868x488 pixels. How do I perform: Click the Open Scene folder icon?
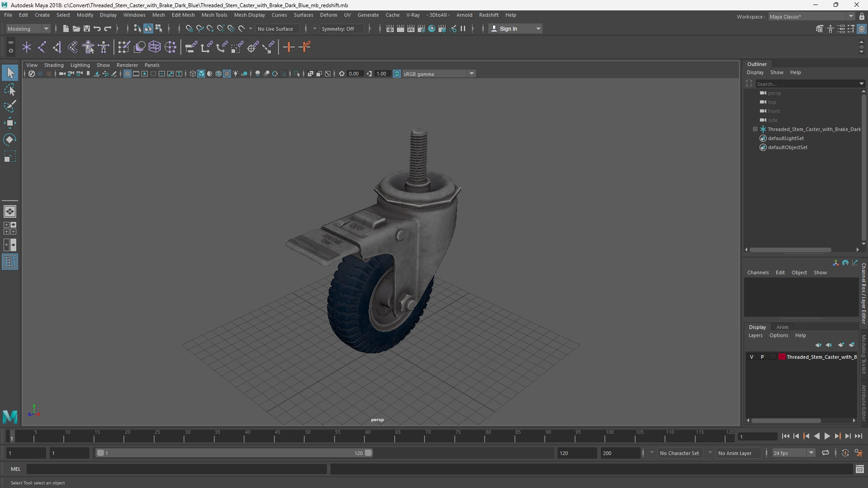pyautogui.click(x=76, y=28)
